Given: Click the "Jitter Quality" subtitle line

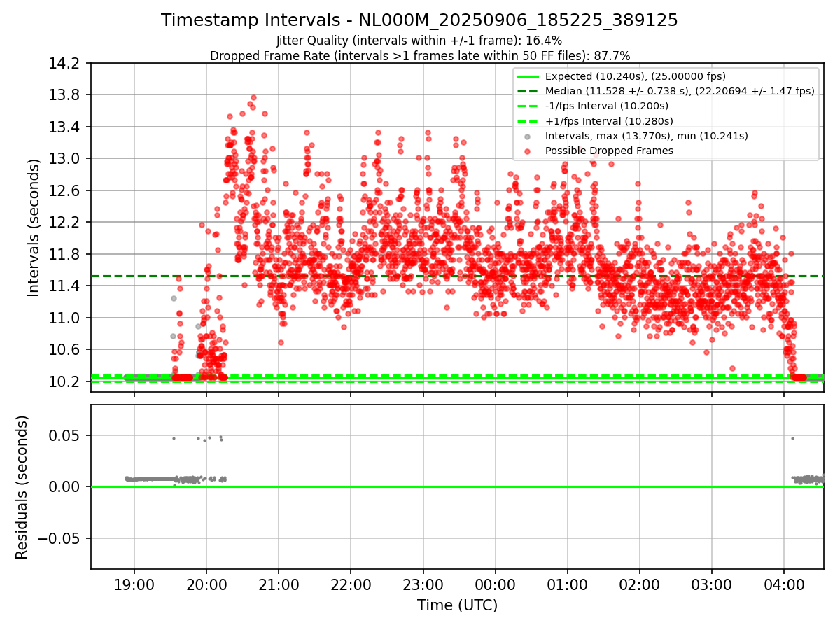Looking at the screenshot, I should click(x=419, y=41).
